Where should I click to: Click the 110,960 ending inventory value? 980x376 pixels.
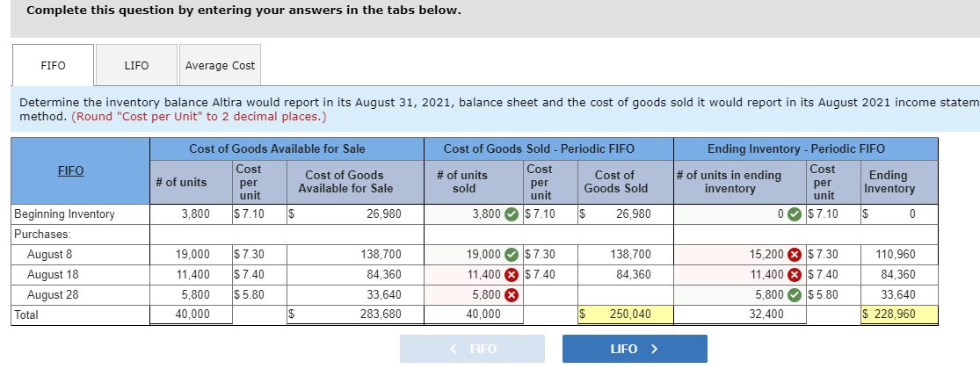tap(897, 254)
